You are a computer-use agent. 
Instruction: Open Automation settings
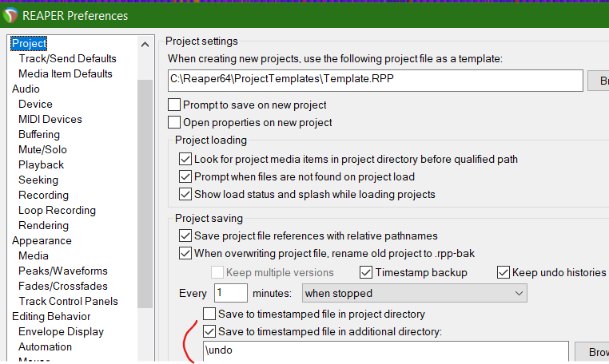tap(45, 346)
